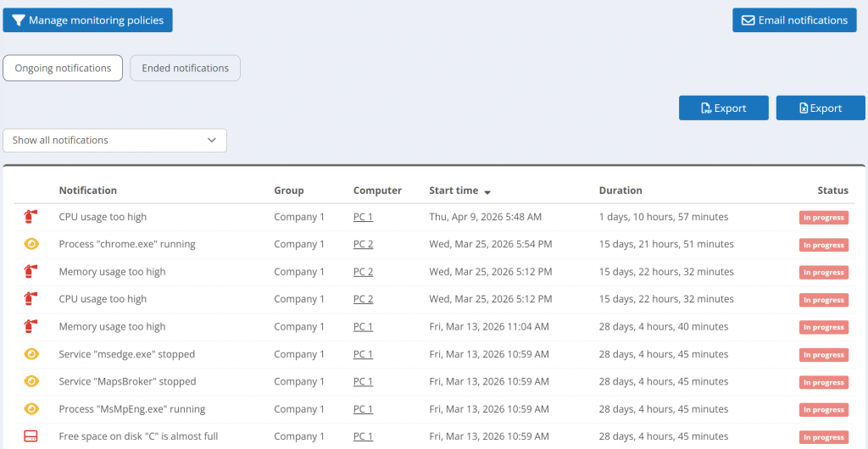Open PC 1 link in MapsBroker row
This screenshot has width=868, height=449.
pos(363,381)
